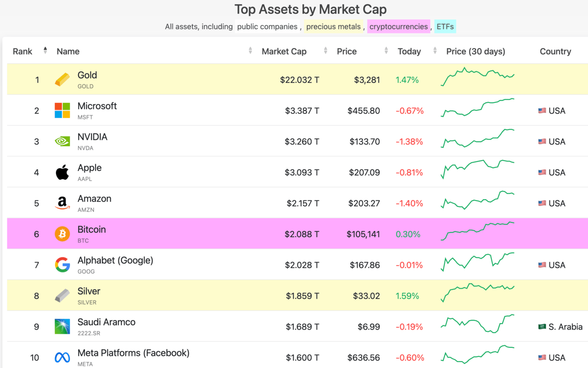The height and width of the screenshot is (368, 588).
Task: Click the USA flag in Microsoft row
Action: click(x=542, y=111)
